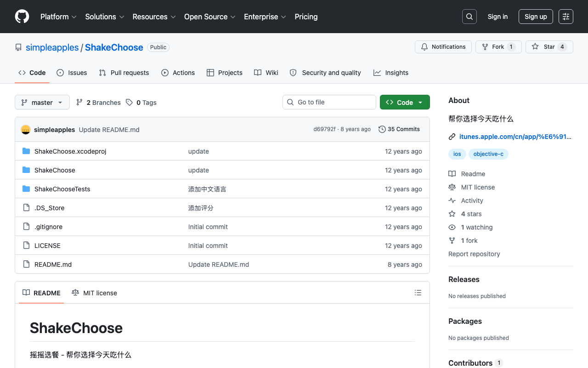Screen dimensions: 588x368
Task: Open the d69792f commit hash link
Action: click(324, 129)
